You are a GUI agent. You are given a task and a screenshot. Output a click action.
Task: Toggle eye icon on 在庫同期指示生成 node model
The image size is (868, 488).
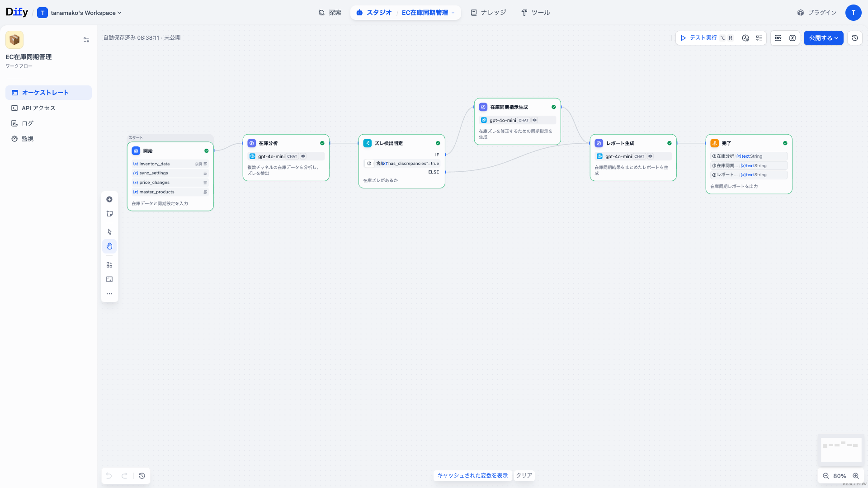pyautogui.click(x=535, y=120)
